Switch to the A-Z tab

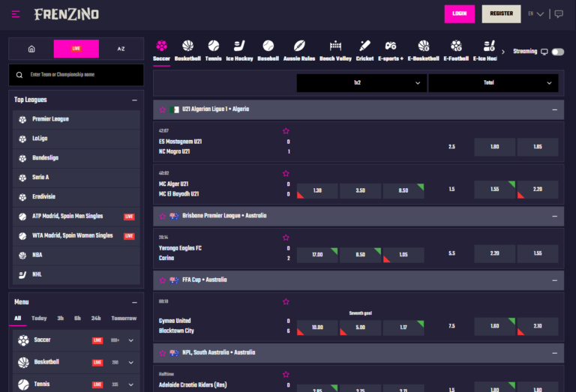pyautogui.click(x=121, y=49)
